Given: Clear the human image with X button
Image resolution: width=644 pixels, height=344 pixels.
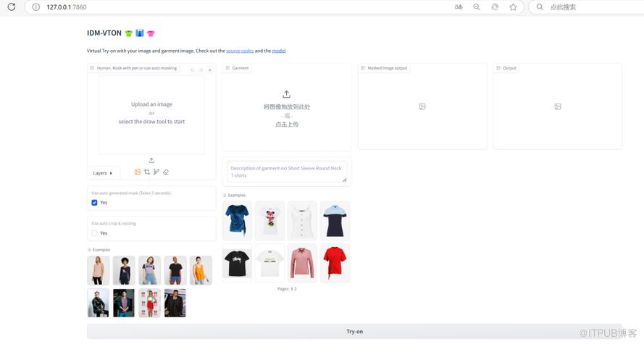Looking at the screenshot, I should [x=210, y=70].
